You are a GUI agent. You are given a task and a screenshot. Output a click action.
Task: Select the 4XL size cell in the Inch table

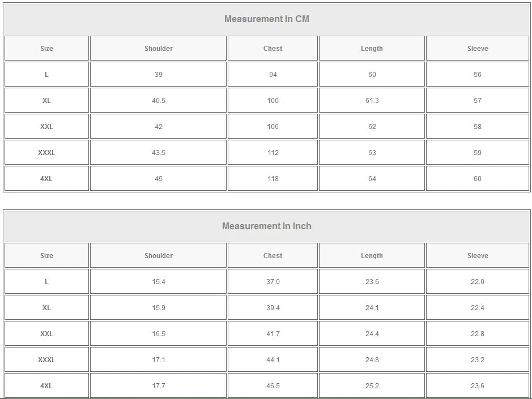click(46, 386)
